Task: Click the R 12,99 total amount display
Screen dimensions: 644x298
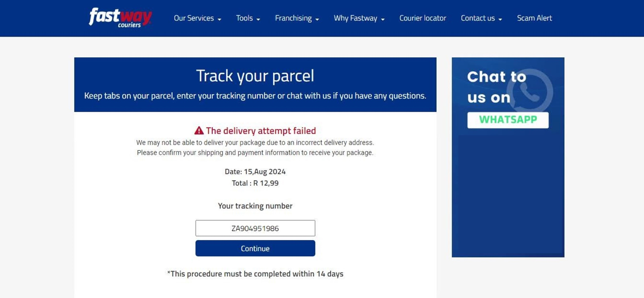Action: (x=255, y=183)
